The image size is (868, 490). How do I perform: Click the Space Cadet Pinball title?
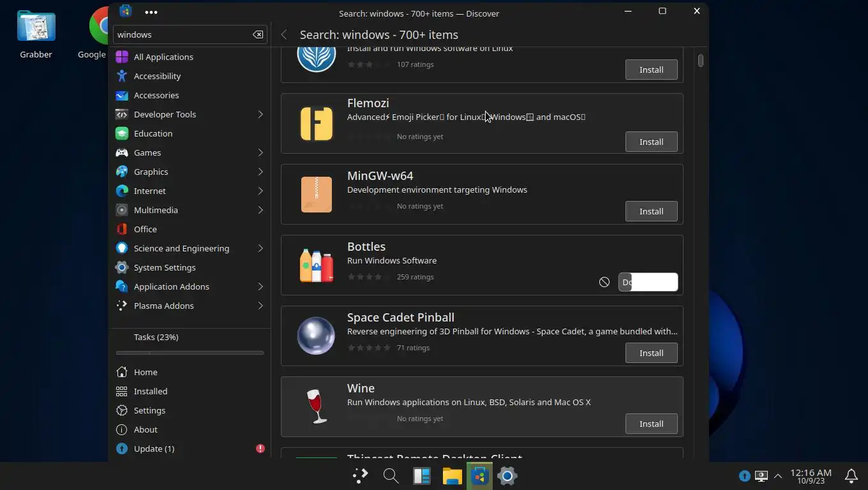point(401,317)
